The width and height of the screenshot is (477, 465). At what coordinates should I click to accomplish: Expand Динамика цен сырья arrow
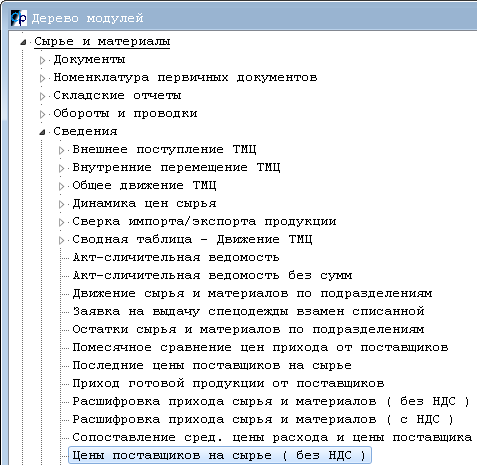point(61,204)
